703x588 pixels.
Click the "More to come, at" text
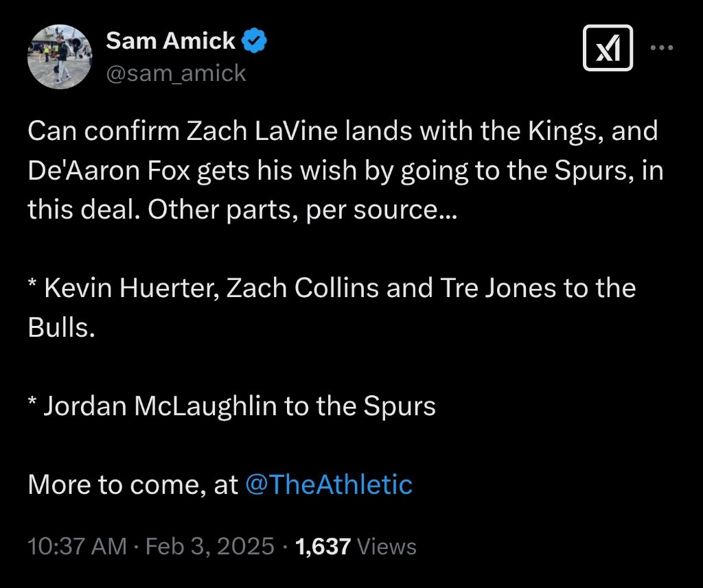(133, 484)
